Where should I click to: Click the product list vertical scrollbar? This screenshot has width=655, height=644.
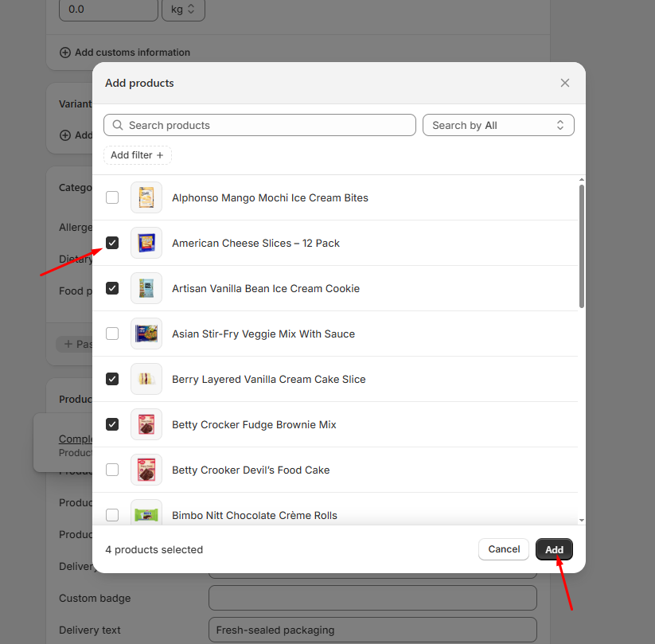point(581,247)
